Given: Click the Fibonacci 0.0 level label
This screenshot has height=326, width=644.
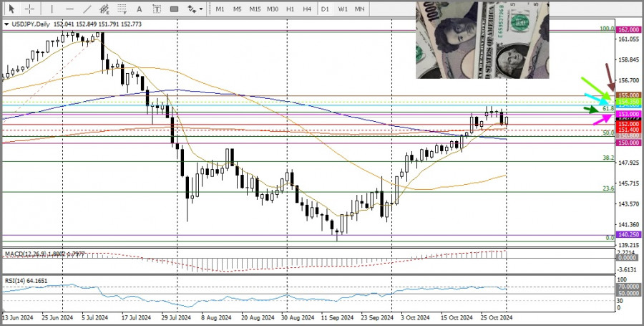Looking at the screenshot, I should click(x=610, y=238).
